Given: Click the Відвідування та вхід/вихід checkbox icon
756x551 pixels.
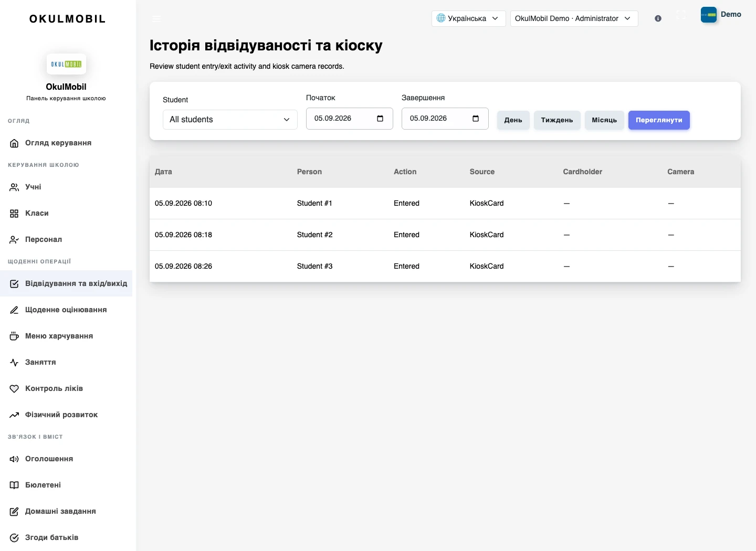Looking at the screenshot, I should pos(14,283).
